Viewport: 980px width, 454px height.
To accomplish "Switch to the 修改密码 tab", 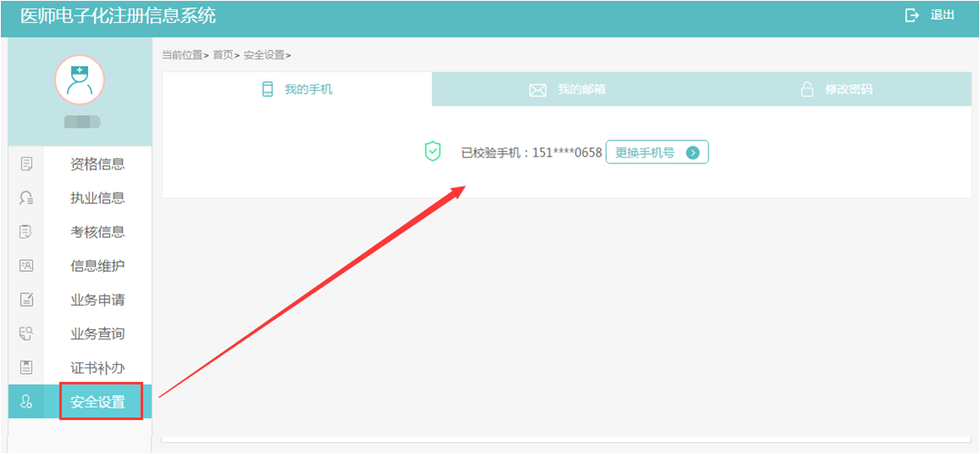I will [836, 90].
